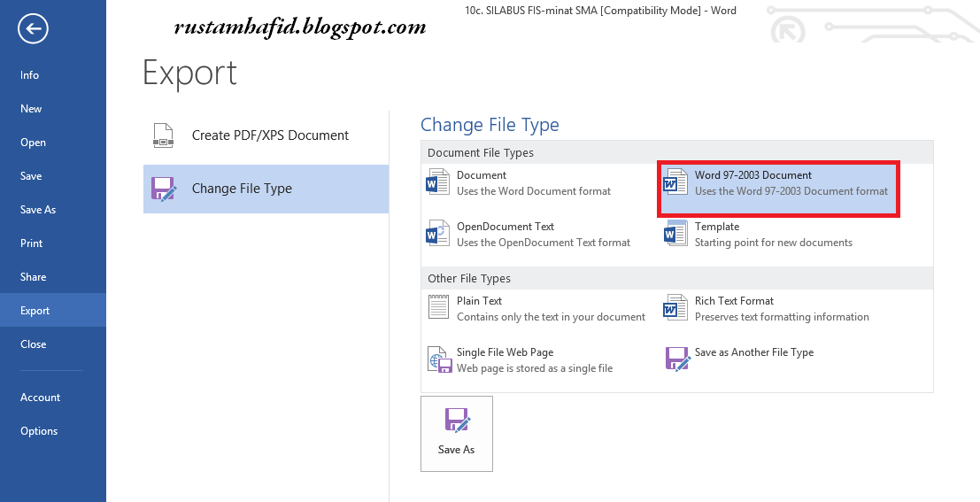
Task: Click the Document format Word icon
Action: [x=437, y=181]
